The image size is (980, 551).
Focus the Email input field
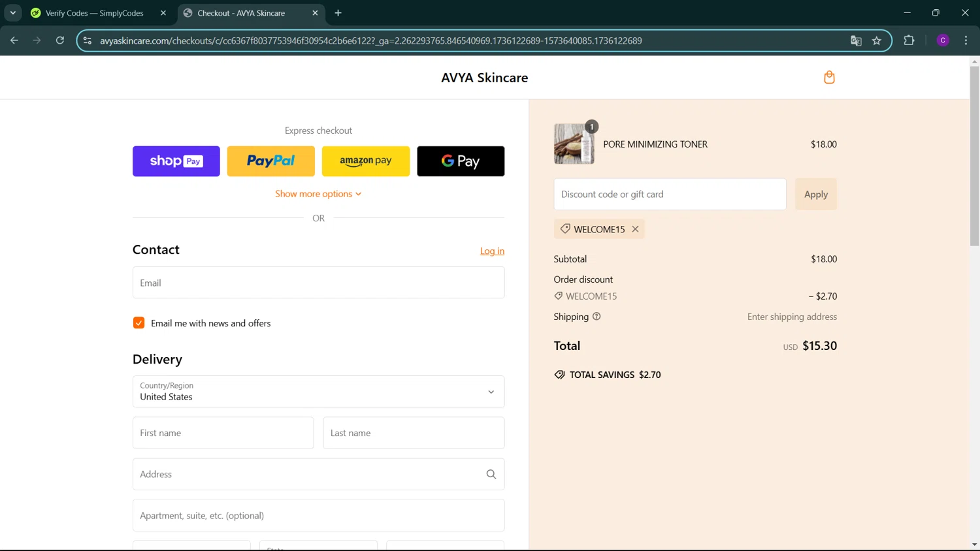[318, 283]
